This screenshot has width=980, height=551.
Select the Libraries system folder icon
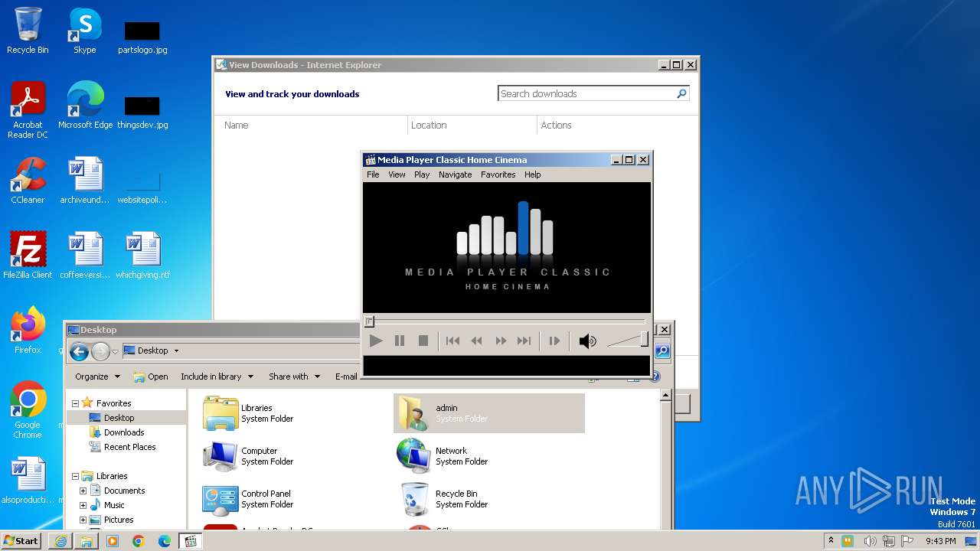click(220, 413)
